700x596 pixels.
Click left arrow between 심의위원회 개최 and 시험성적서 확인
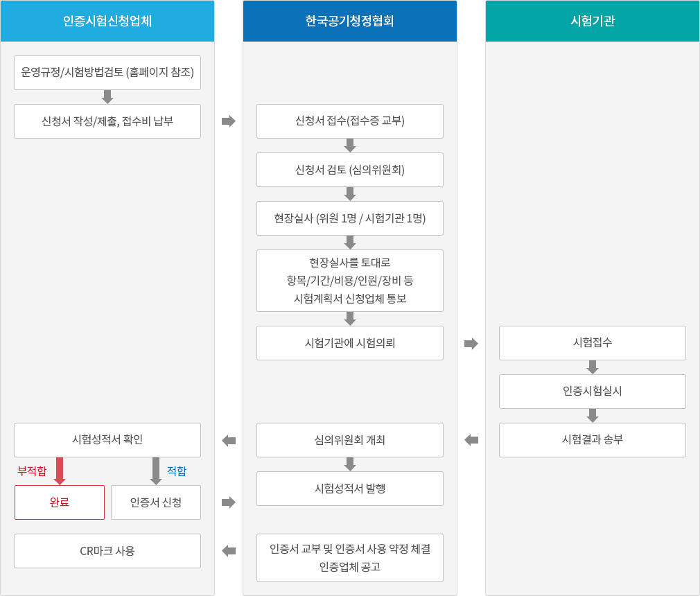pos(229,441)
